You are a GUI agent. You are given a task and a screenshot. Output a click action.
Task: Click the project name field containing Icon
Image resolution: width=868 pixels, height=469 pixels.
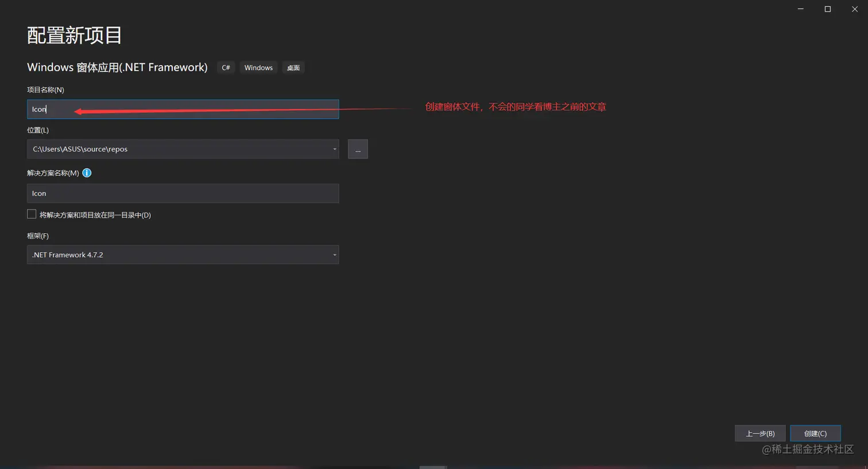183,109
